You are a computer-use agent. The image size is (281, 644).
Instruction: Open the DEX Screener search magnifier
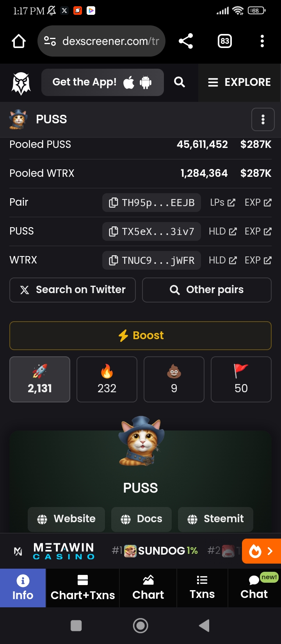(180, 82)
